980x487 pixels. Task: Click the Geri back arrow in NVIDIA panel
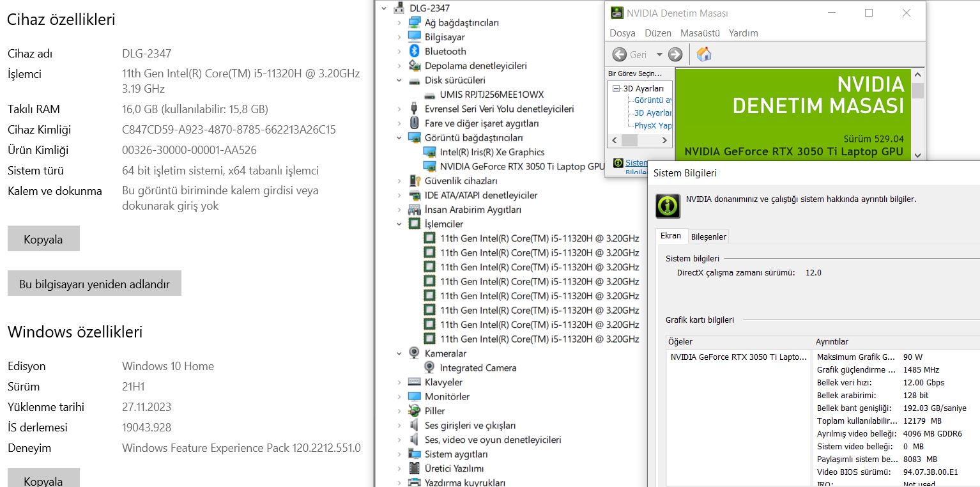[620, 54]
